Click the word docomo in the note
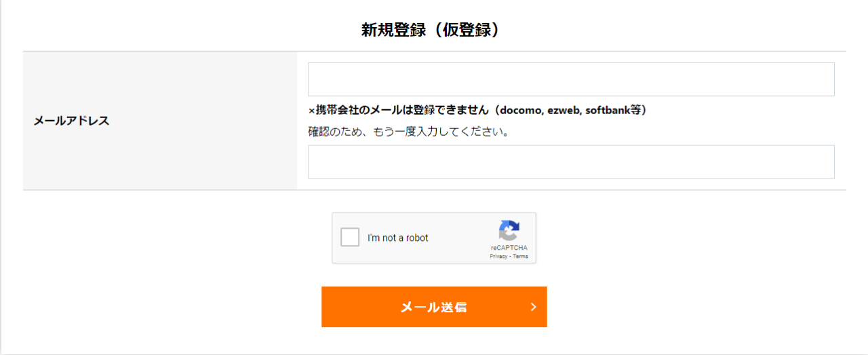This screenshot has width=868, height=355. click(520, 110)
